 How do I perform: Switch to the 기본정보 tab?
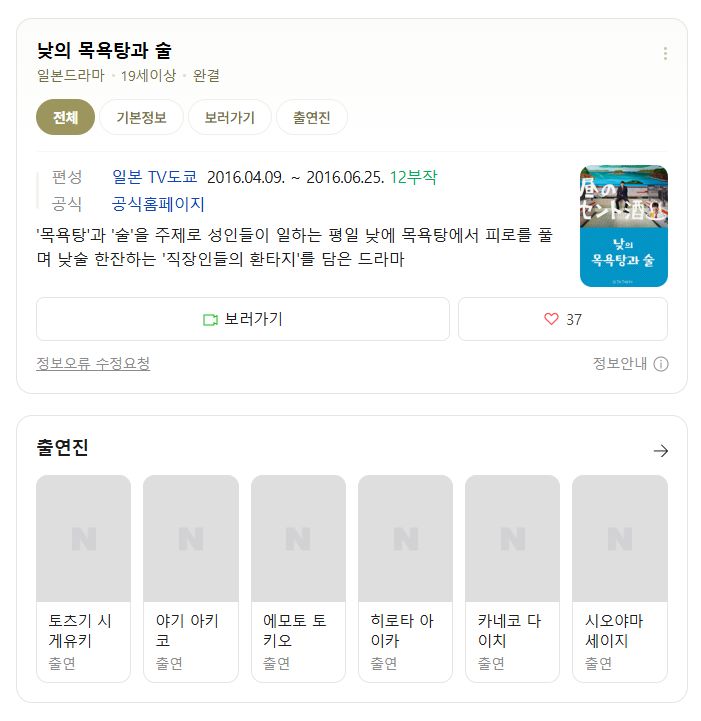click(141, 117)
